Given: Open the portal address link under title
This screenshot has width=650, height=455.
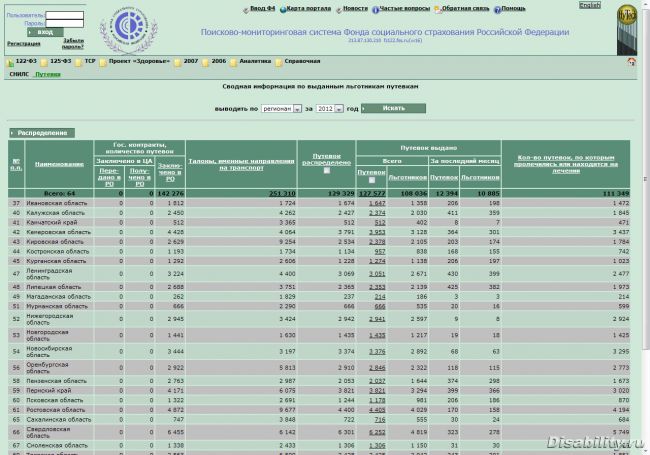Looking at the screenshot, I should click(385, 41).
